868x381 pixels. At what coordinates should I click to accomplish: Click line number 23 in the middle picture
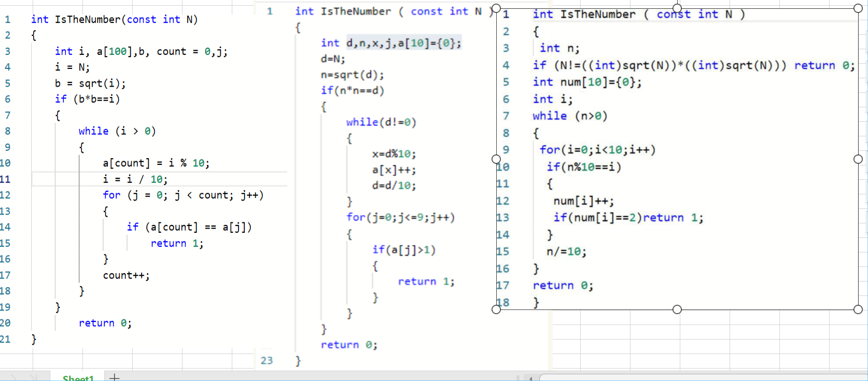[x=267, y=360]
